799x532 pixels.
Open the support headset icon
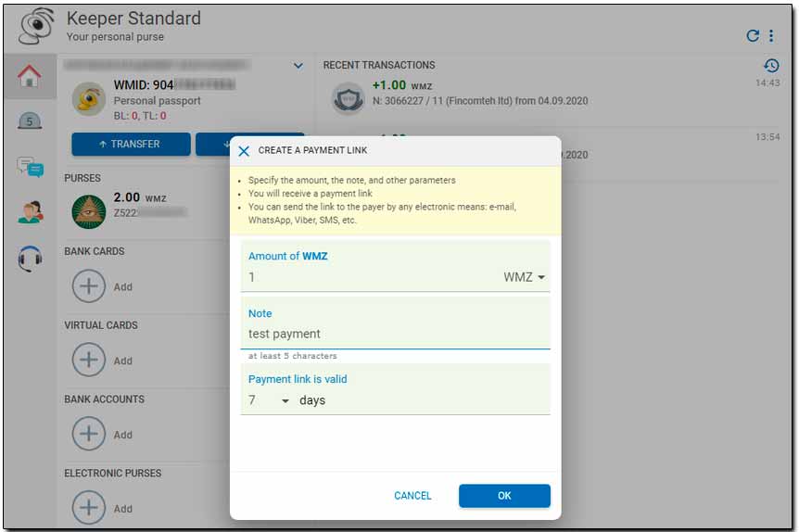pos(30,259)
